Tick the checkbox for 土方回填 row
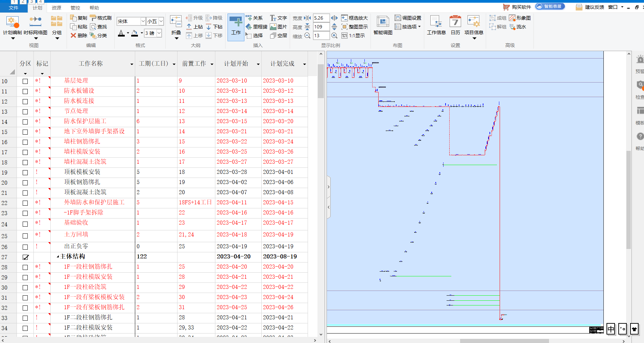Image resolution: width=644 pixels, height=343 pixels. pos(25,236)
